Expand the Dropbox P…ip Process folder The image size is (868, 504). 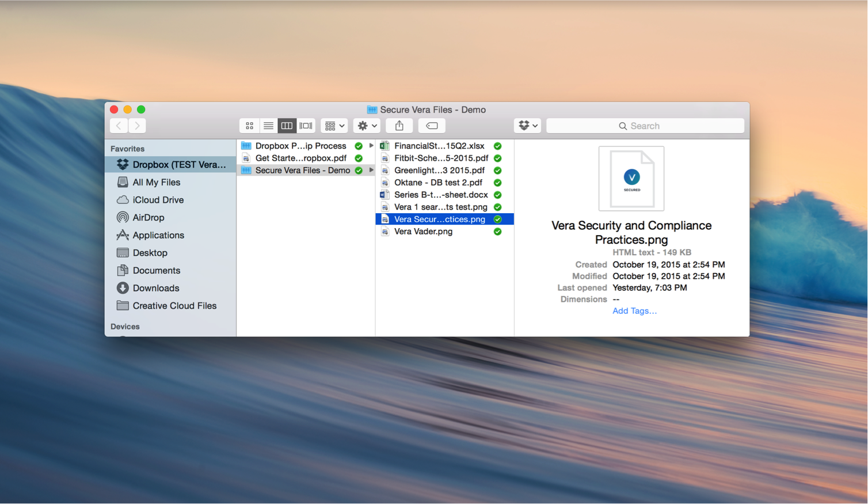point(300,146)
